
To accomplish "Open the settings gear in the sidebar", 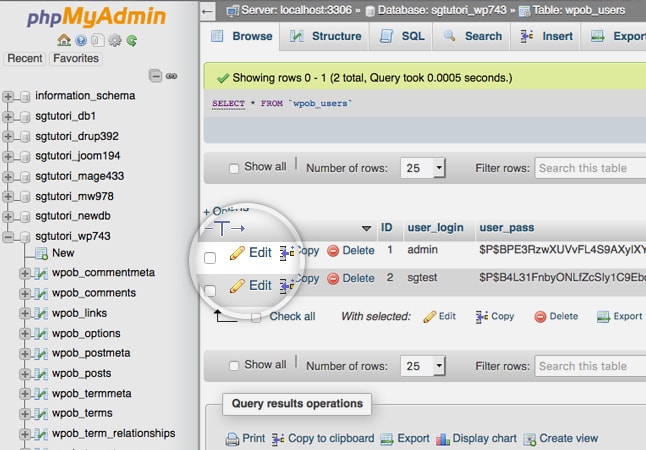I will click(115, 40).
